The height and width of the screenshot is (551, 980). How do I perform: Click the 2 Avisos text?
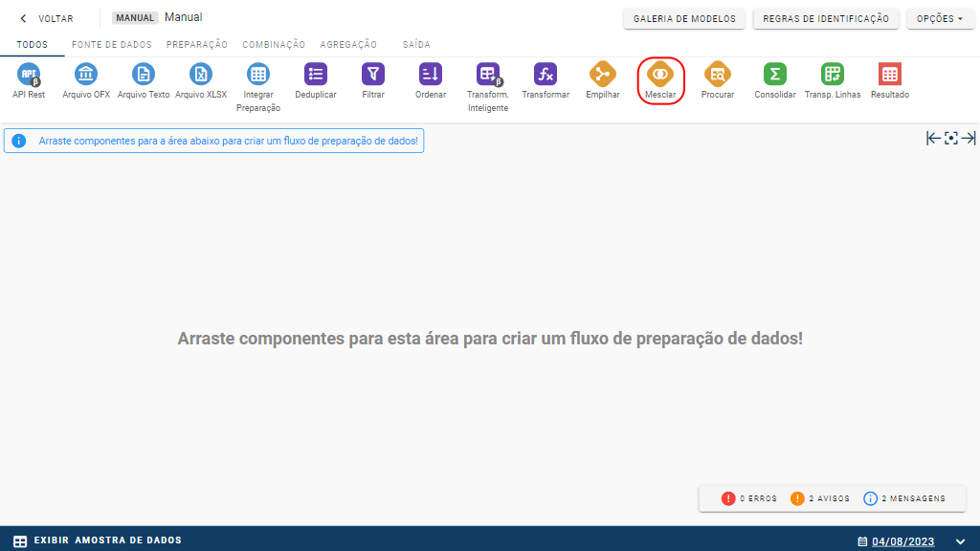pos(830,498)
